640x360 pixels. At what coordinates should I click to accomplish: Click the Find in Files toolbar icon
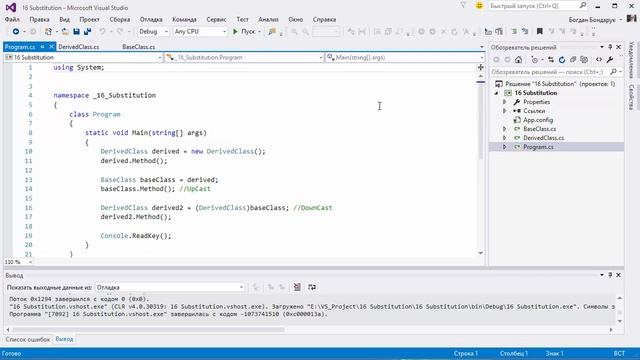pyautogui.click(x=272, y=31)
